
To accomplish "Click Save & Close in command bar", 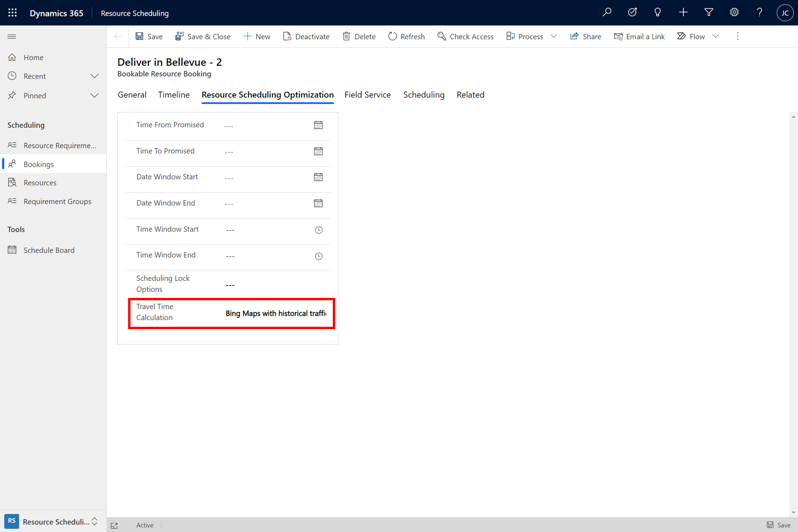I will click(203, 36).
